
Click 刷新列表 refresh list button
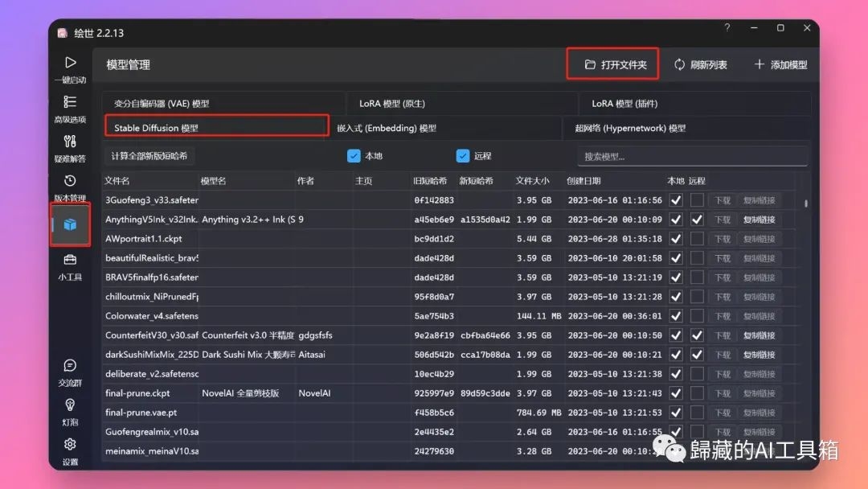coord(700,64)
